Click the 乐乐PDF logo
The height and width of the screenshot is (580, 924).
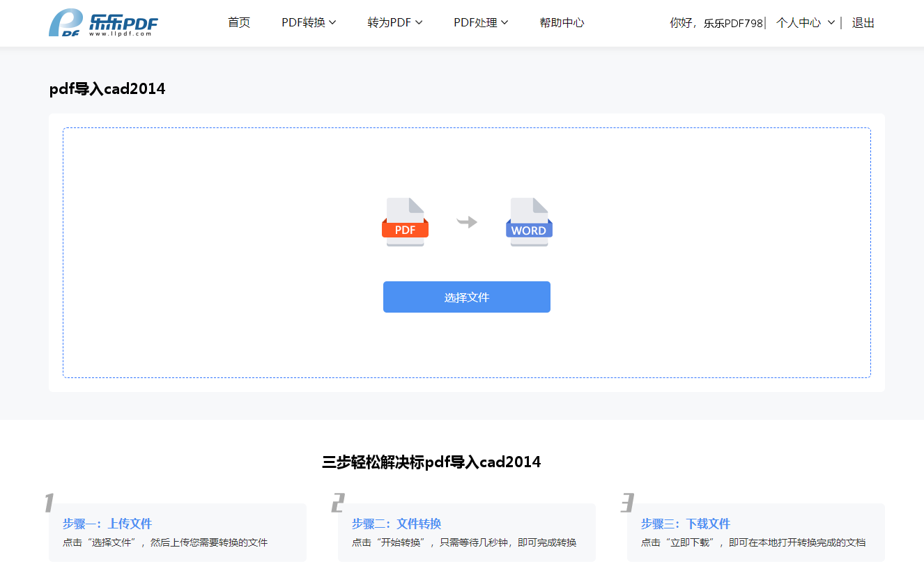pyautogui.click(x=103, y=23)
